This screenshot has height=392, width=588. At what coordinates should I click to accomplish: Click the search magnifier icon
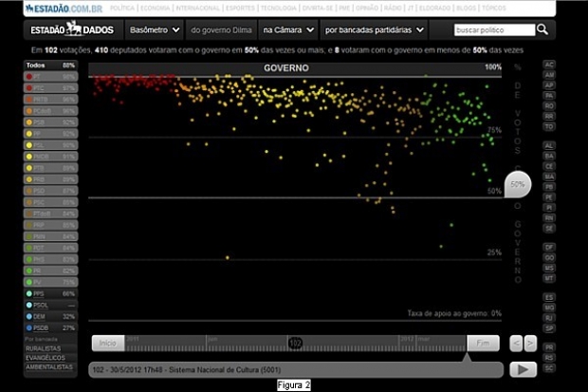pos(542,29)
